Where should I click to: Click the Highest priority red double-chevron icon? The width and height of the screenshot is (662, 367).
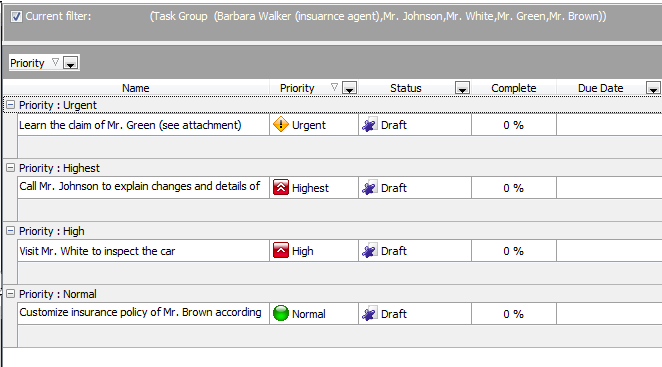[281, 187]
